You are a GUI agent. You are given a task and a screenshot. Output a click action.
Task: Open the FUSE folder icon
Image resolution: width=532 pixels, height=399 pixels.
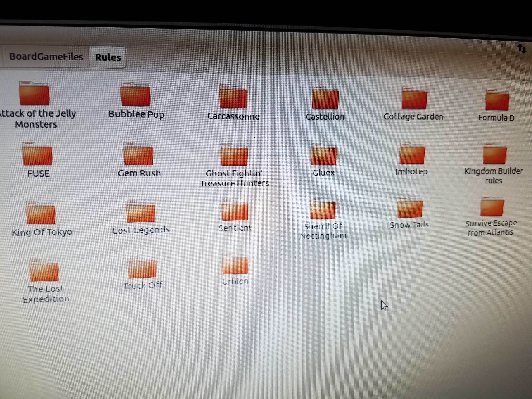pos(37,154)
